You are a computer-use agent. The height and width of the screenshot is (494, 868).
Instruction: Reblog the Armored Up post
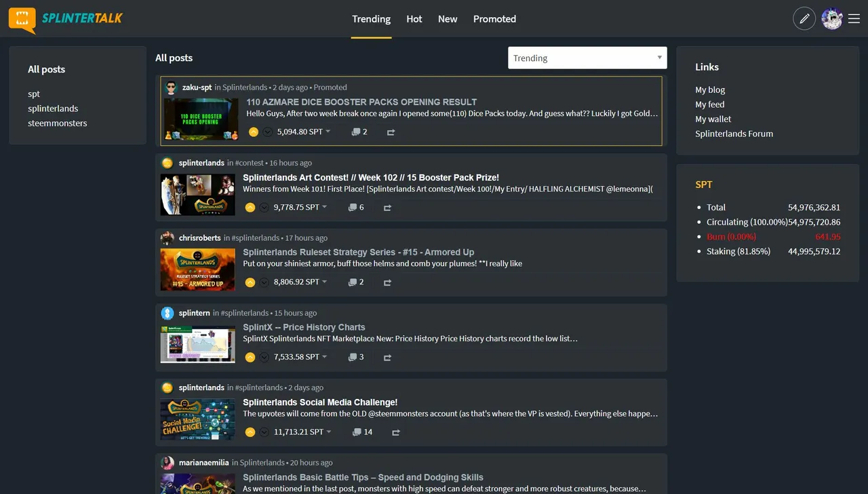click(388, 282)
